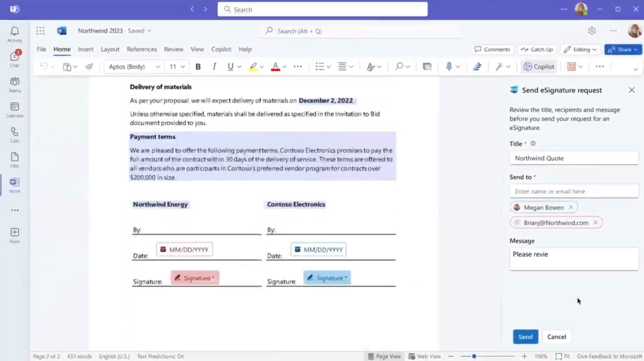Click the Share button
644x361 pixels.
click(623, 49)
